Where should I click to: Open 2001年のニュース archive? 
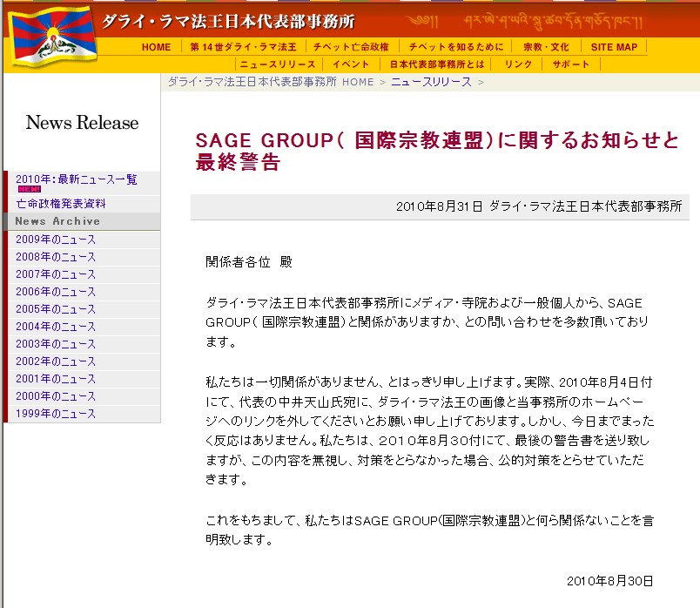[x=56, y=379]
